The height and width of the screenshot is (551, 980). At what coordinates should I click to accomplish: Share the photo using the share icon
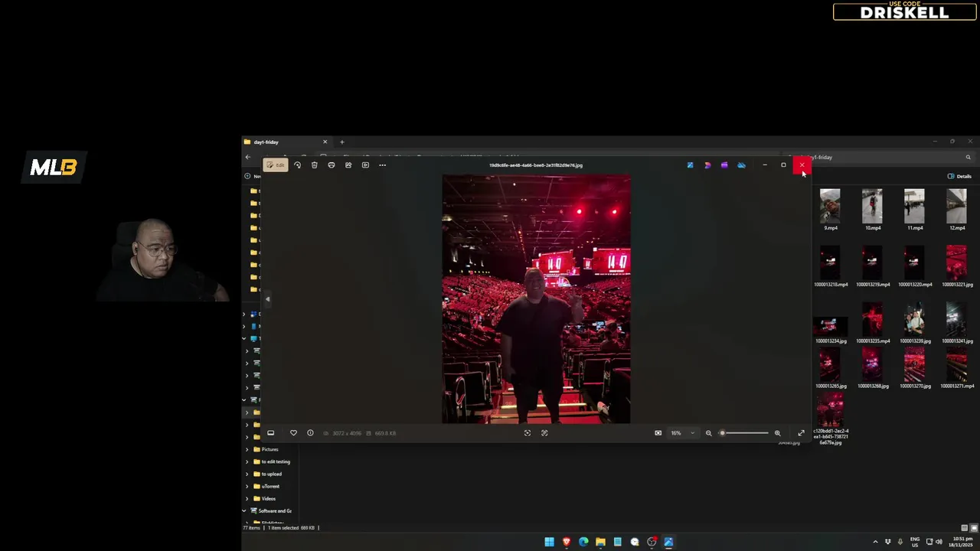point(348,165)
